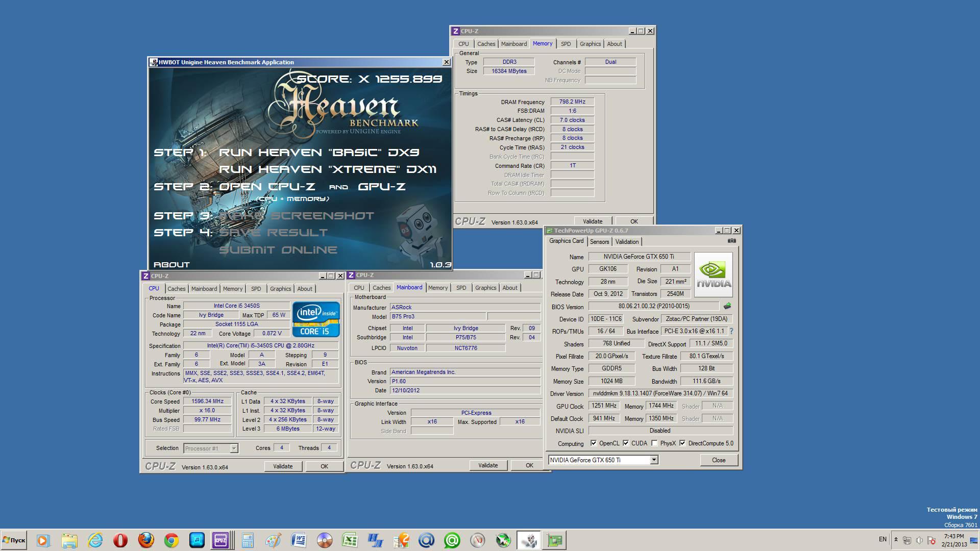Launch Internet Explorer from the taskbar
The height and width of the screenshot is (551, 980).
coord(95,540)
